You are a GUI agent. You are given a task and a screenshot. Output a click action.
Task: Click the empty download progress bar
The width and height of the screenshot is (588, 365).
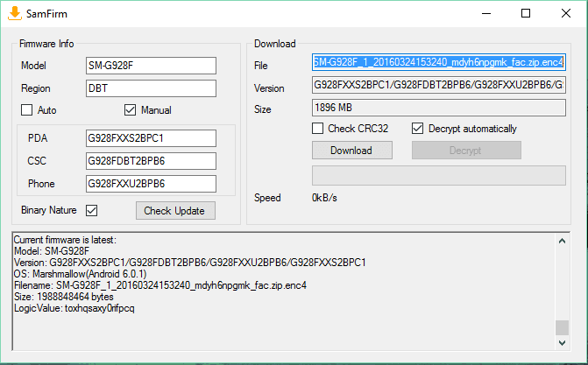439,175
